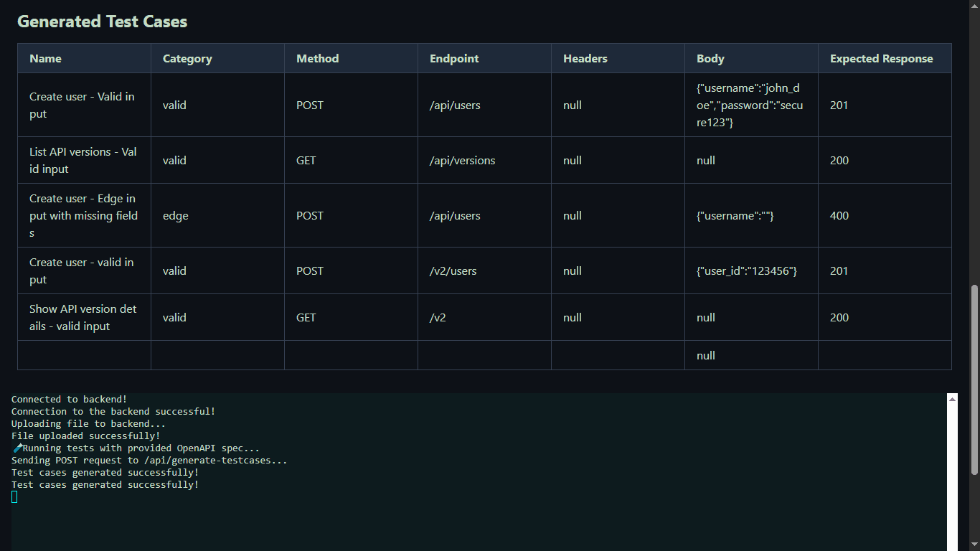Select the john_doe username body cell
The width and height of the screenshot is (980, 551).
[751, 105]
